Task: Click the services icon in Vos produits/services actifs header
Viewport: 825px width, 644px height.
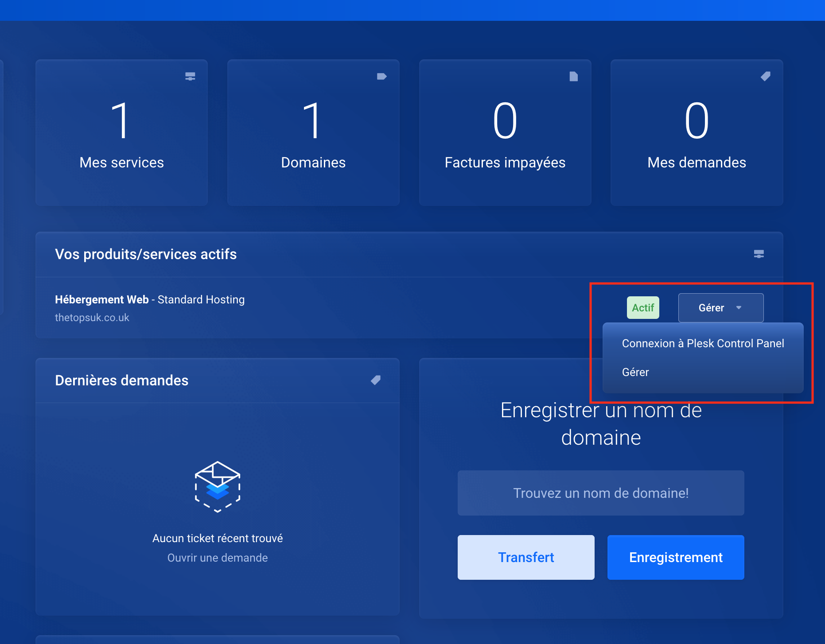Action: [759, 254]
